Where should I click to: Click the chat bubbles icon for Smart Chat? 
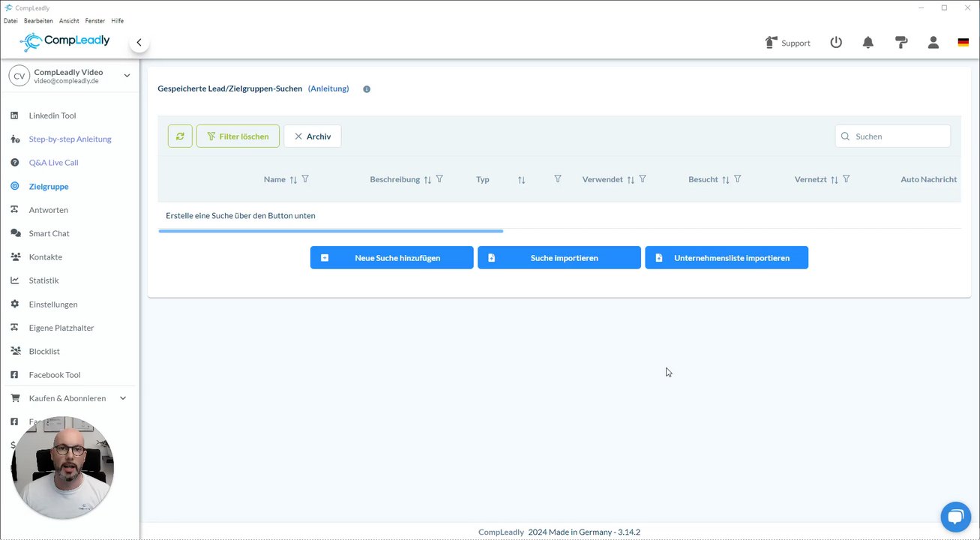click(x=15, y=233)
